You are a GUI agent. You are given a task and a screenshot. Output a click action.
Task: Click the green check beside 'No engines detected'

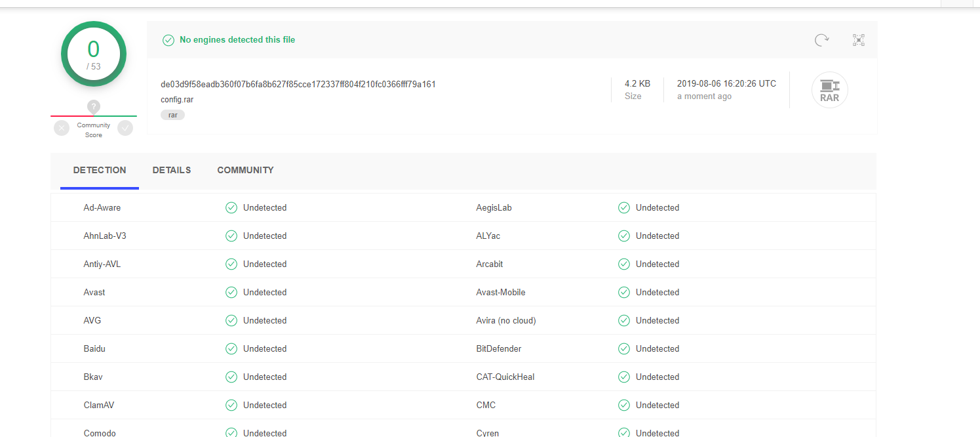[168, 40]
